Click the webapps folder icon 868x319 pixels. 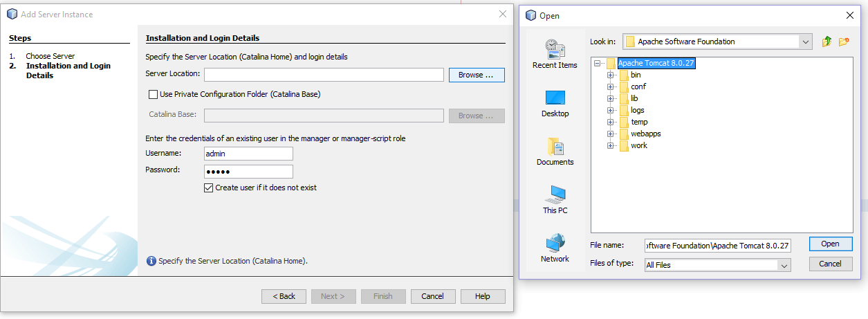(624, 134)
